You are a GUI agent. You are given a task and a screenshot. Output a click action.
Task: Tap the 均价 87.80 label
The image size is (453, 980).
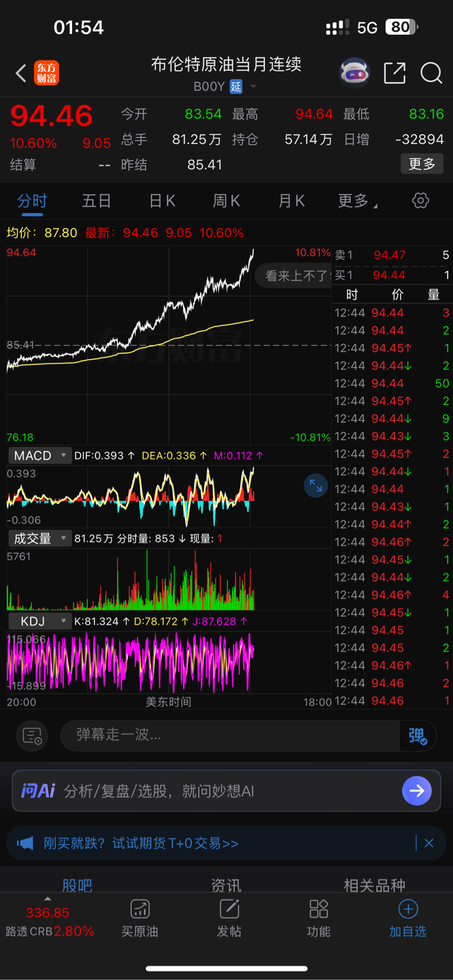click(42, 233)
